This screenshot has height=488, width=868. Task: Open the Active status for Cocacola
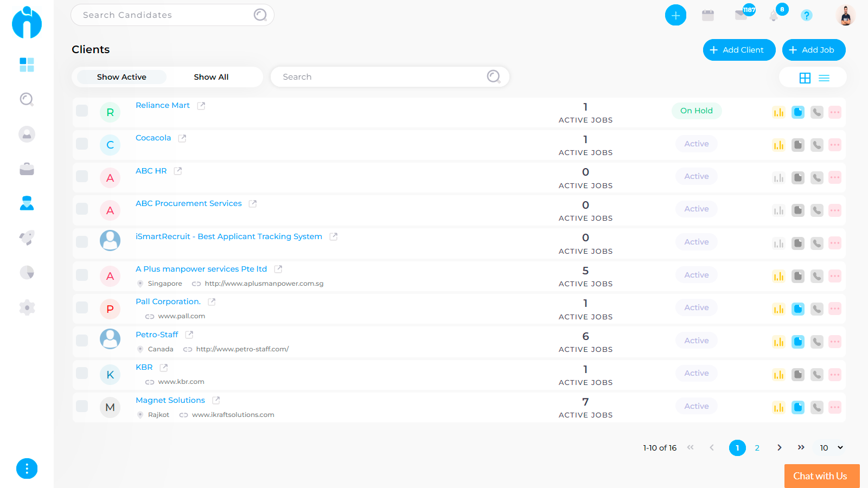(x=697, y=144)
